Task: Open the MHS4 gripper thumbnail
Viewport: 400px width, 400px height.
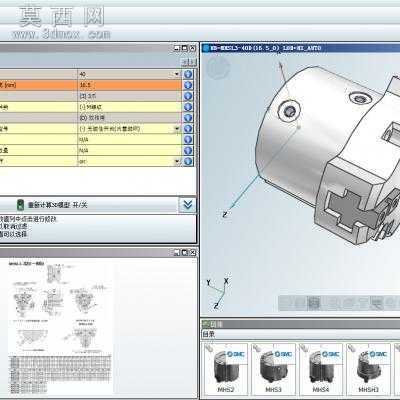Action: coord(321,369)
